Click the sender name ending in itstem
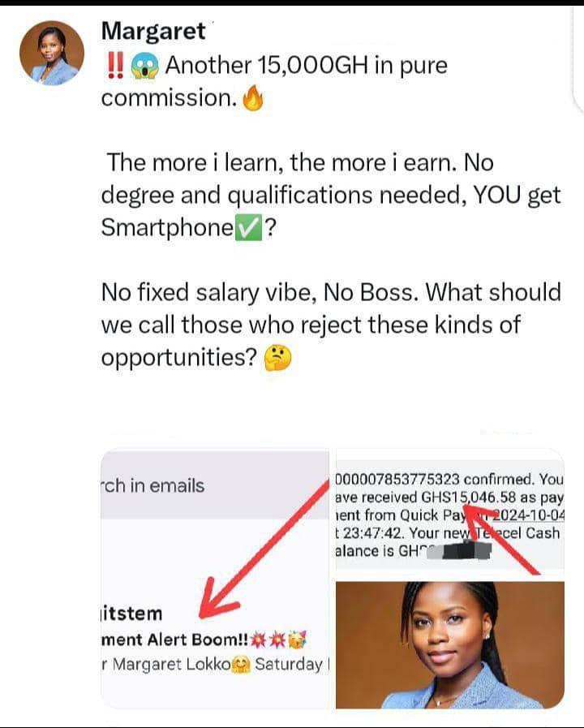584x728 pixels. 131,614
